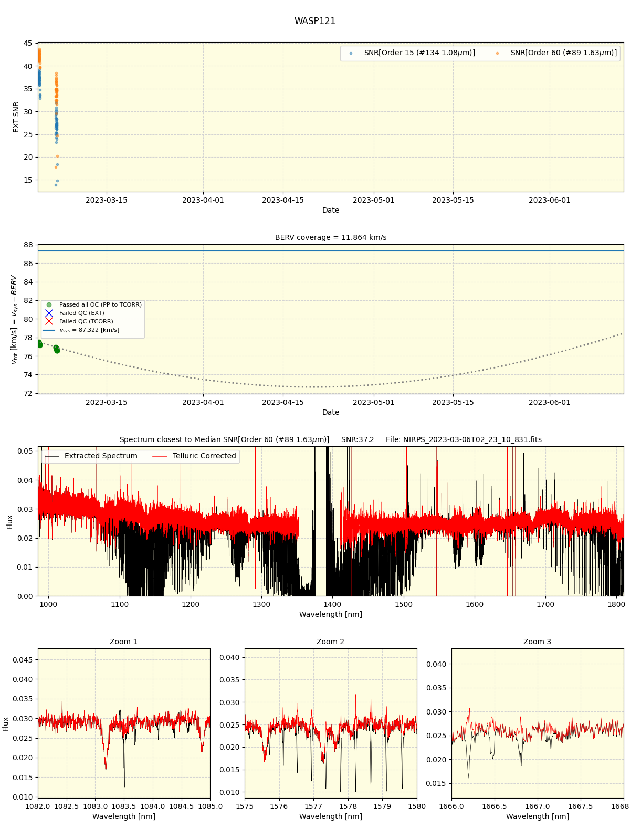Viewport: 630px width, 840px height.
Task: Click the orange SNR Order 60 legend marker
Action: click(497, 53)
